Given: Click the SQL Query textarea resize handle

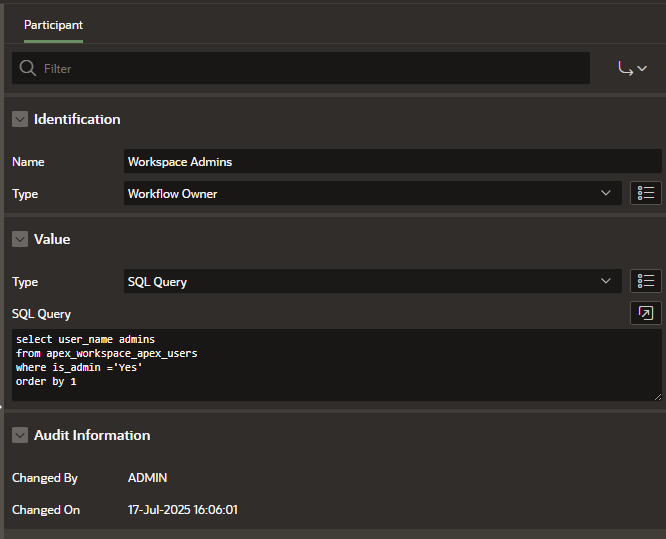Looking at the screenshot, I should point(658,397).
